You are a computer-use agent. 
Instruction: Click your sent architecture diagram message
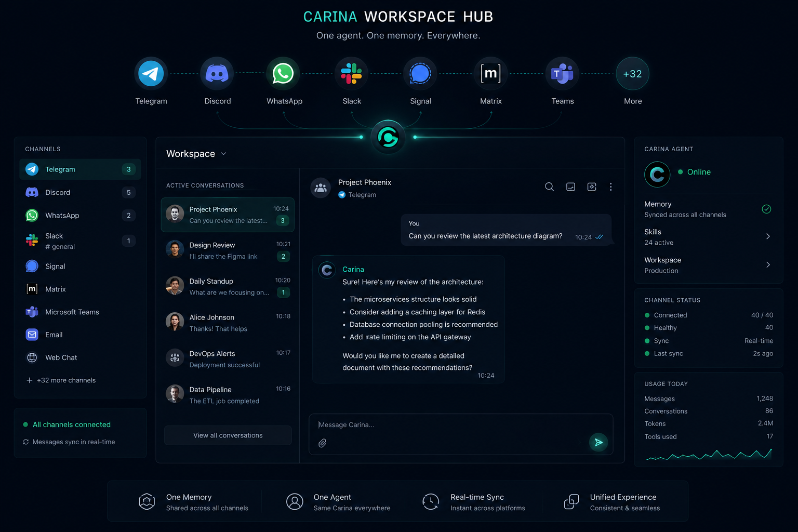click(506, 230)
